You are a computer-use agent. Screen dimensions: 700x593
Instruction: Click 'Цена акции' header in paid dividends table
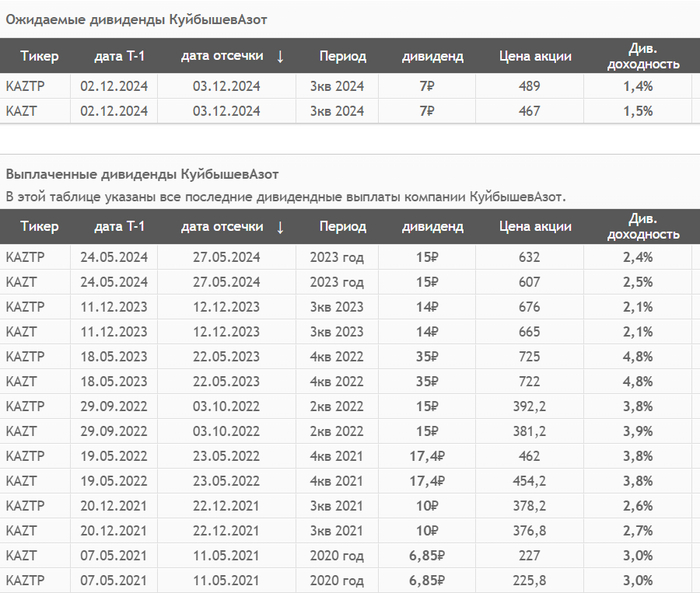pyautogui.click(x=535, y=226)
